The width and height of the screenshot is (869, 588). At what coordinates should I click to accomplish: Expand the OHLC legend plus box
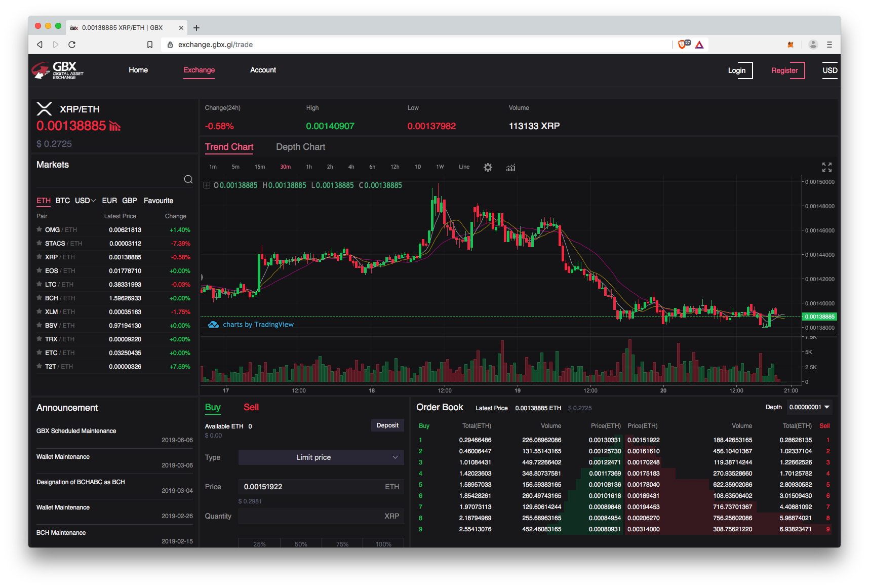click(x=207, y=185)
